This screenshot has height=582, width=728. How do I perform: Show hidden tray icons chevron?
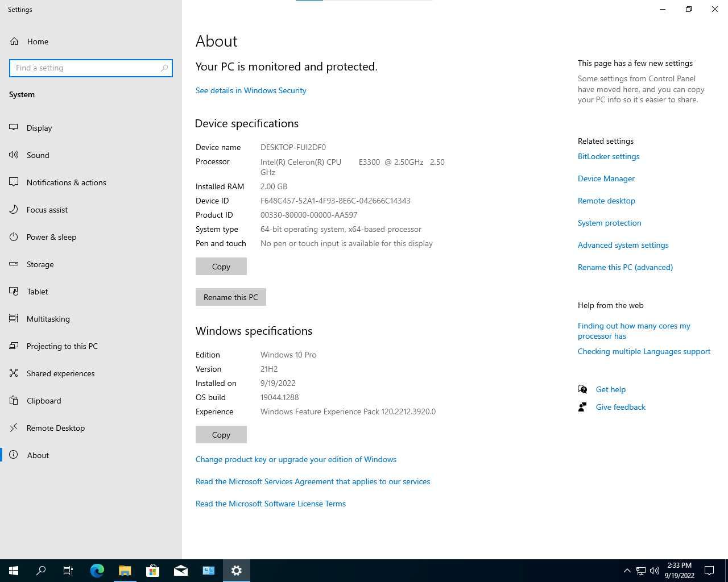tap(627, 571)
